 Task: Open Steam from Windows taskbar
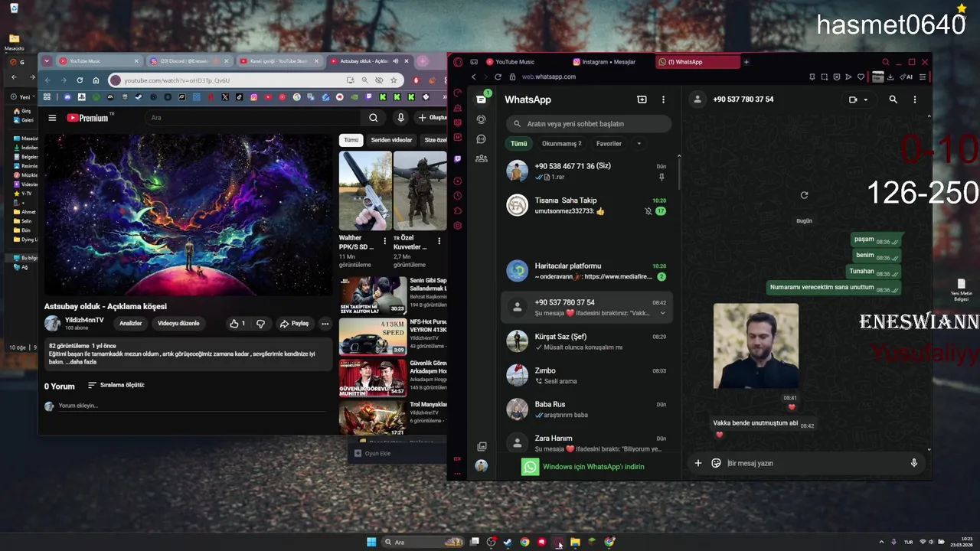click(x=507, y=542)
